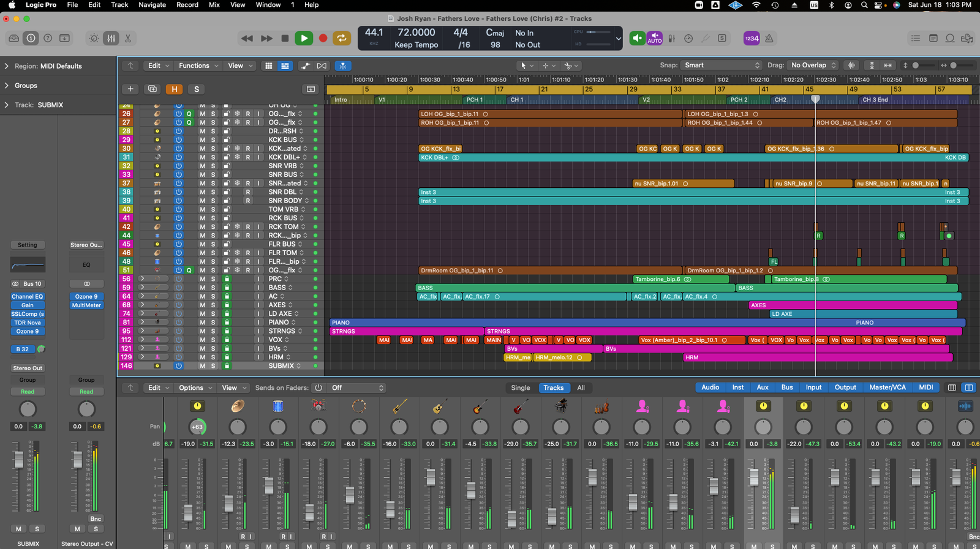Click the purple count-in 1234 icon

(752, 39)
